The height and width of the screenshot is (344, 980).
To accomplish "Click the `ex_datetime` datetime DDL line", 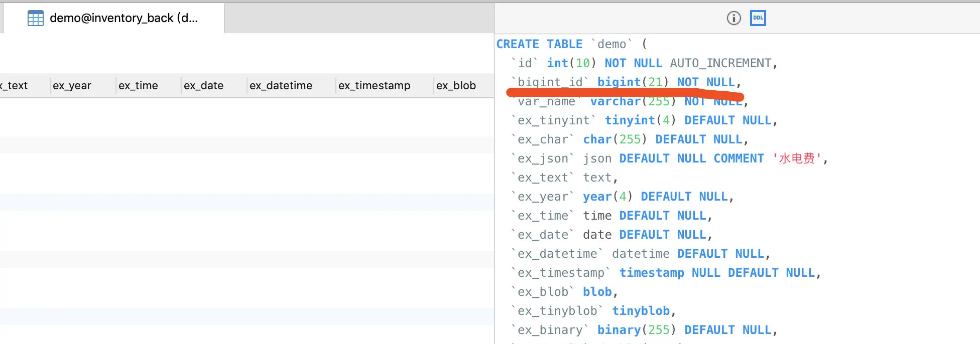I will (x=641, y=254).
